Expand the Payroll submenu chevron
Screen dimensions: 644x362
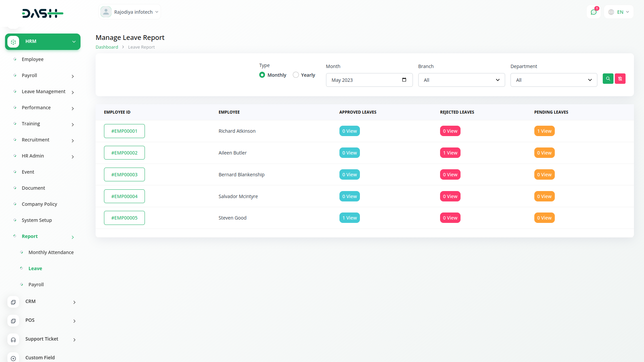[73, 76]
